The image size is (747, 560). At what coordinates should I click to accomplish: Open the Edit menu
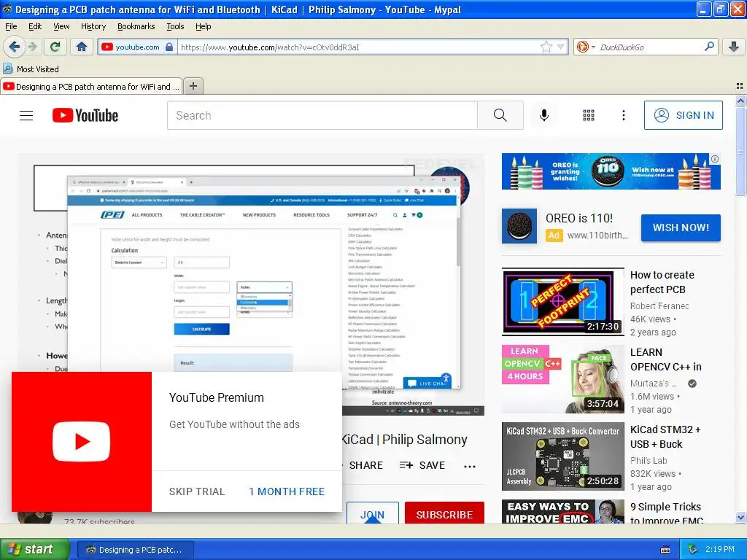[35, 26]
